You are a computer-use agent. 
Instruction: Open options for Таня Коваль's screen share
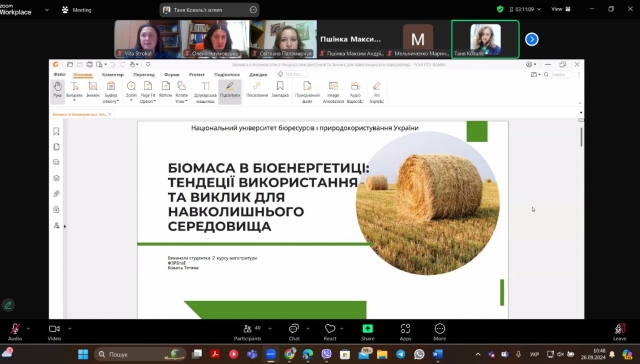tap(253, 10)
